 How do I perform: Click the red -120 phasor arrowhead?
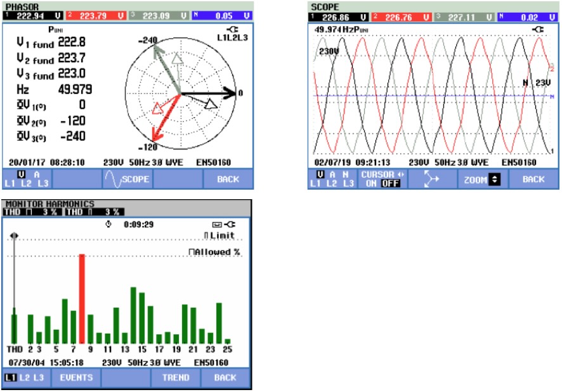[157, 136]
